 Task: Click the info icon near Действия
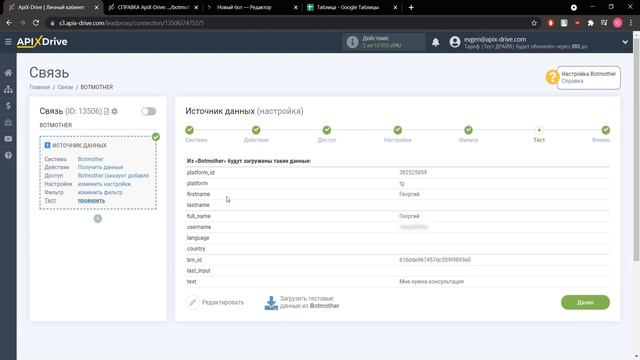tap(352, 42)
